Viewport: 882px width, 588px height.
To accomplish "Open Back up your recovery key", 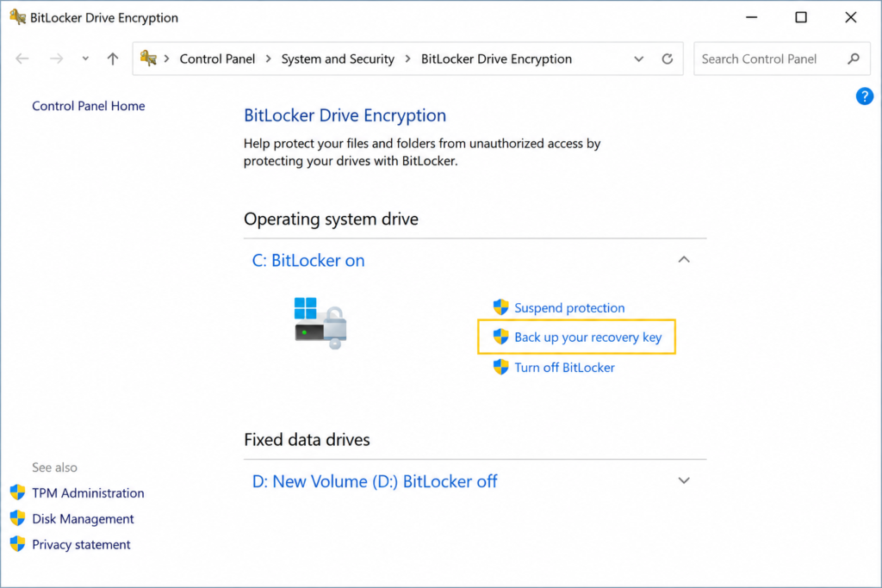I will [x=587, y=337].
